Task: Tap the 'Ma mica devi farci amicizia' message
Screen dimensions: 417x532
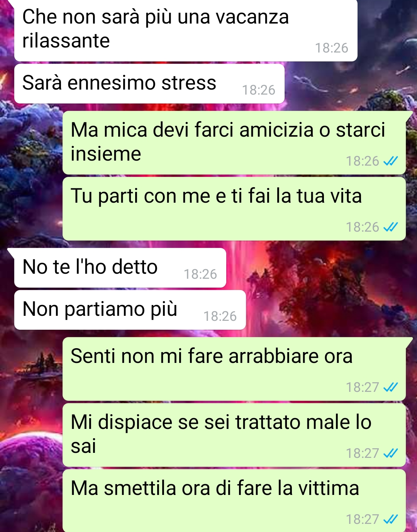Action: coord(234,142)
